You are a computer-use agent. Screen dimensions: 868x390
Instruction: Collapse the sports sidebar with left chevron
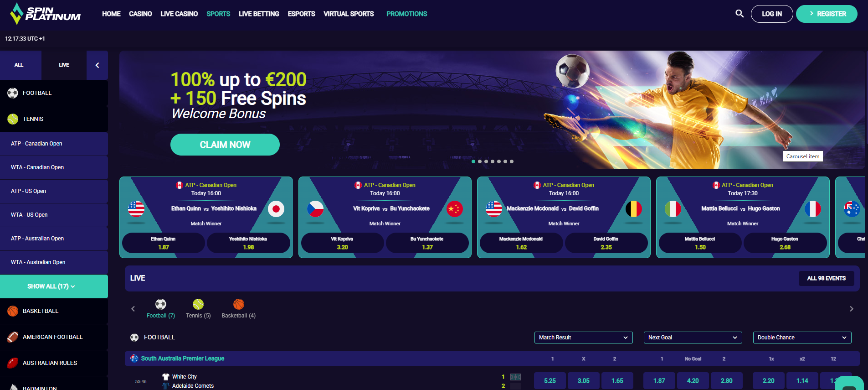click(x=97, y=65)
